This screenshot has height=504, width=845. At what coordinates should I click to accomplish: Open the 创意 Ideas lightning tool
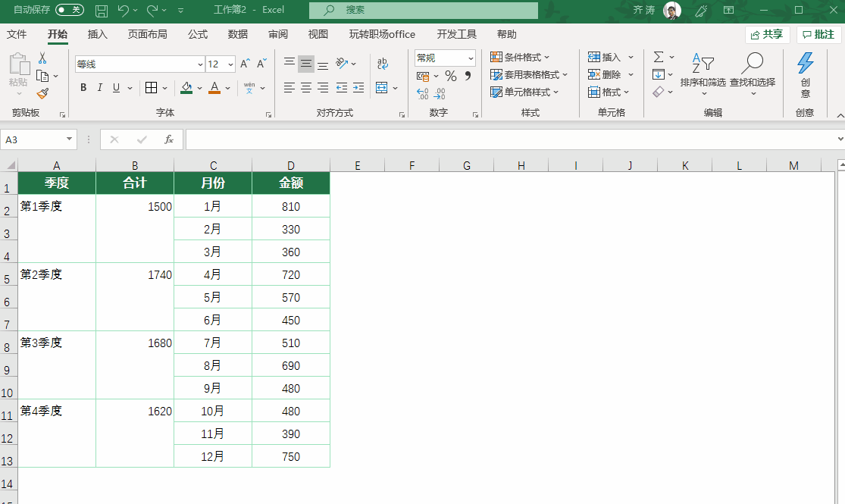coord(805,74)
